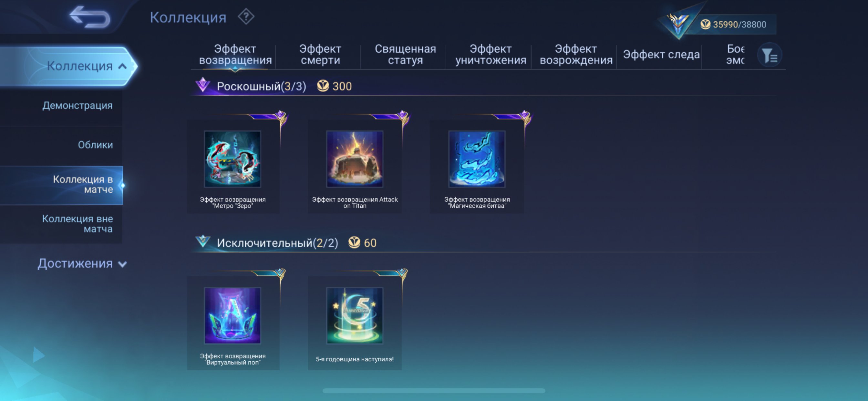Switch to the Эффект смерти tab

(x=320, y=54)
